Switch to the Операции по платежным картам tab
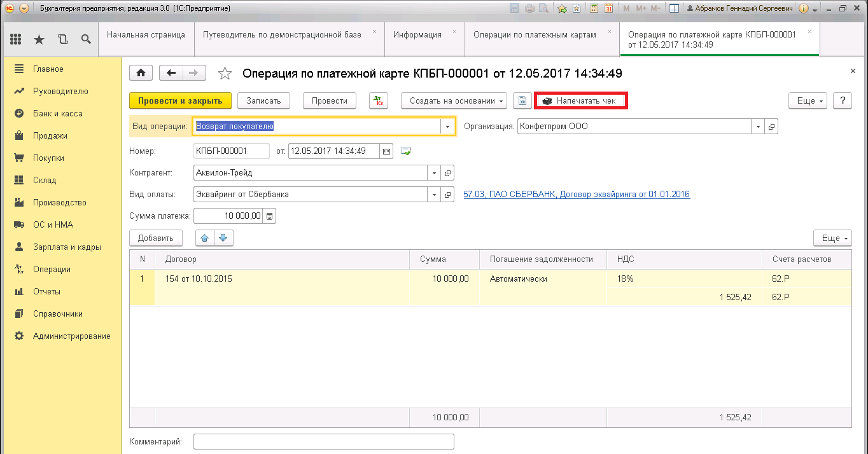Viewport: 868px width, 454px height. [535, 35]
